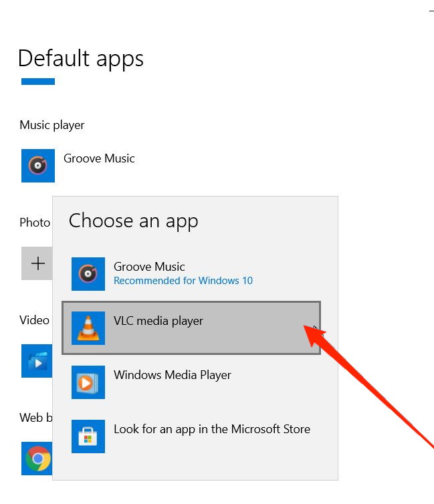The image size is (434, 504).
Task: Click the Microsoft Store shopping bag icon
Action: coord(88,436)
